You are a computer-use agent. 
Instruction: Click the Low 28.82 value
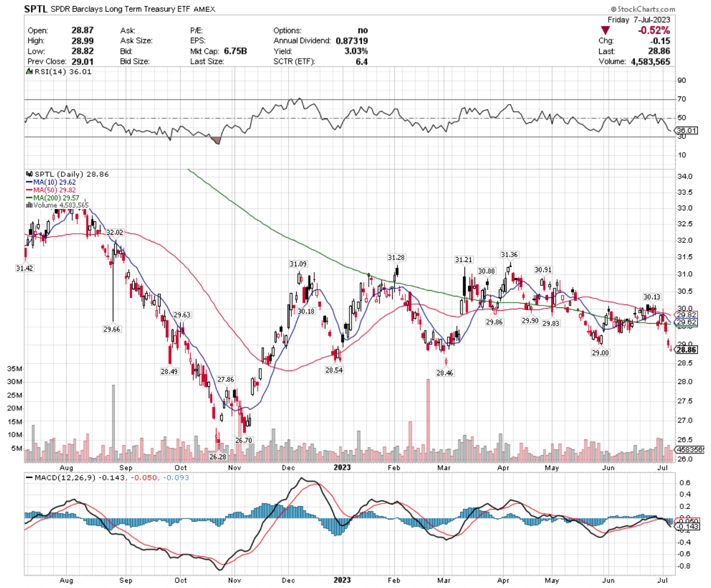(x=83, y=51)
